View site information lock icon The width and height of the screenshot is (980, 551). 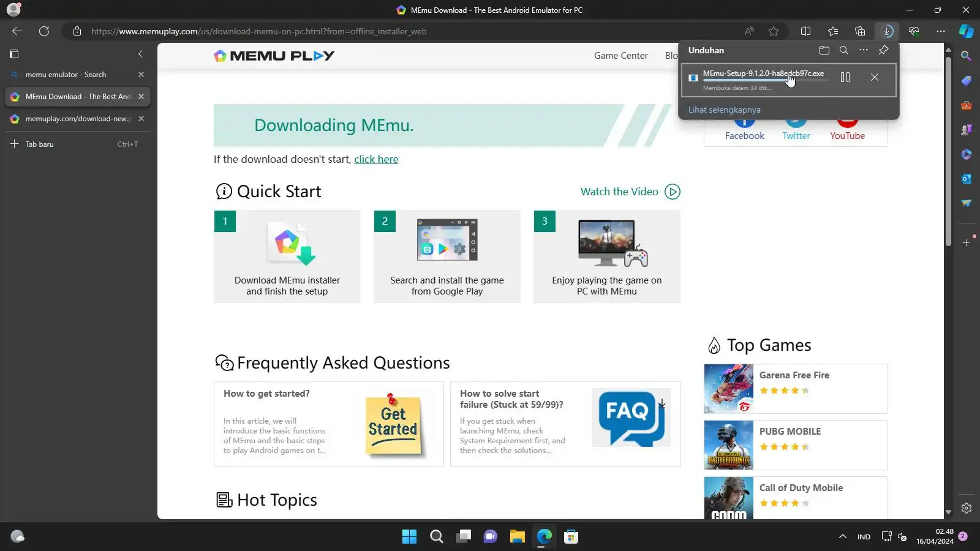click(x=77, y=31)
